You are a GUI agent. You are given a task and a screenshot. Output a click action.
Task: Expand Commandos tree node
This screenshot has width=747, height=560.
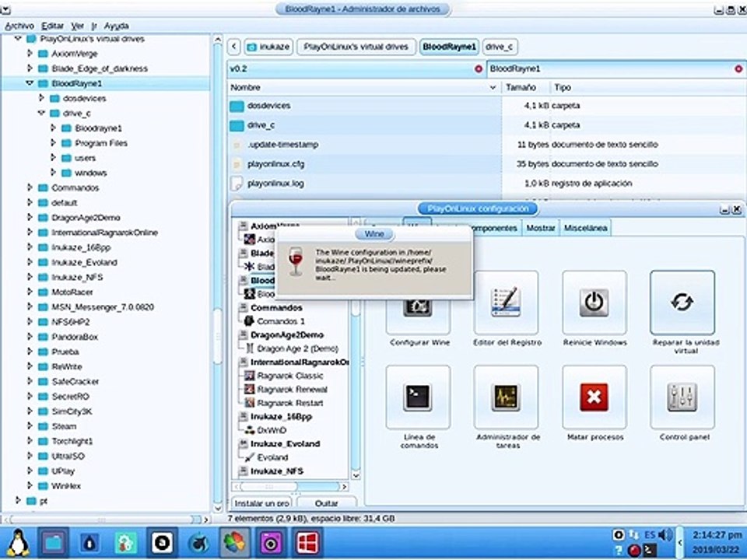pyautogui.click(x=30, y=187)
